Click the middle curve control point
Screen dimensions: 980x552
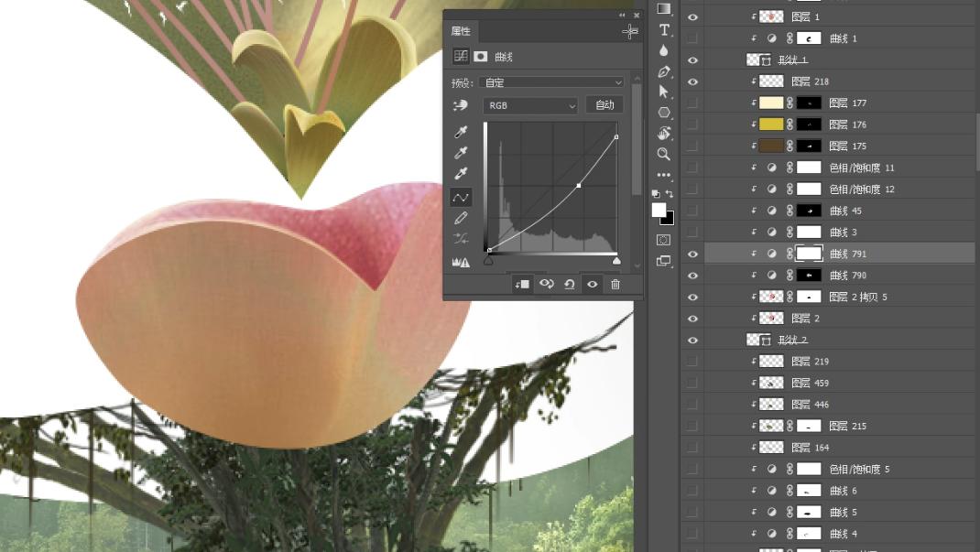(x=579, y=186)
